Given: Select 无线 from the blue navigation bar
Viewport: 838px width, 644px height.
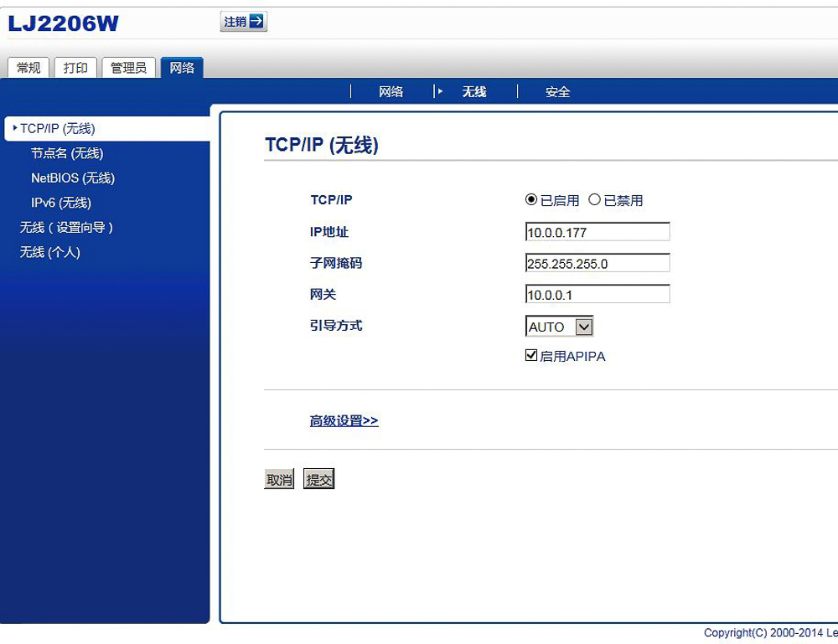Looking at the screenshot, I should (474, 91).
